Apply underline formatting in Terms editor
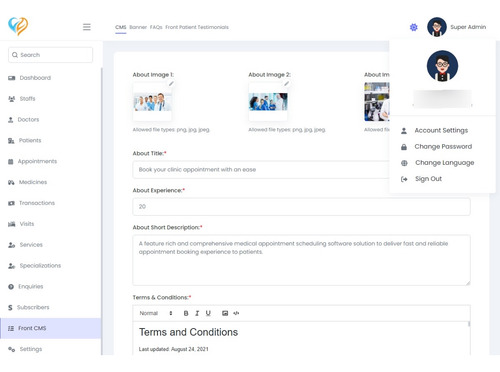The width and height of the screenshot is (500, 372). pos(208,313)
